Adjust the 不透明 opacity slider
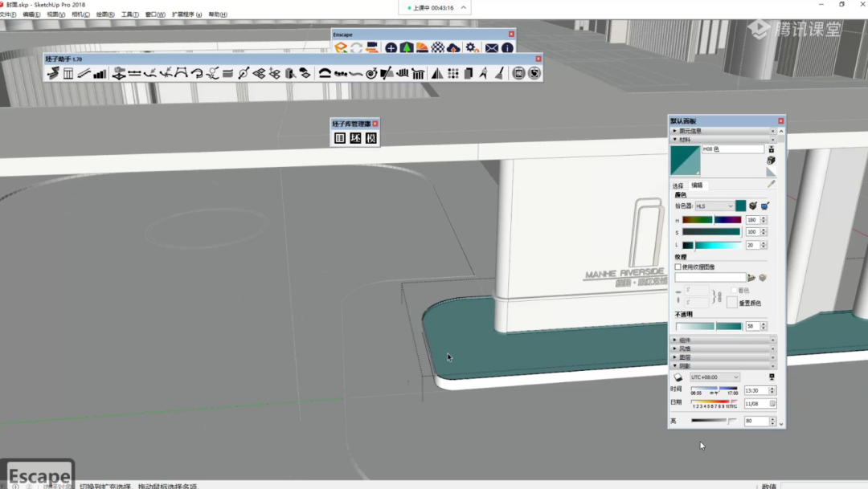Screen dimensions: 868x489 (709, 326)
